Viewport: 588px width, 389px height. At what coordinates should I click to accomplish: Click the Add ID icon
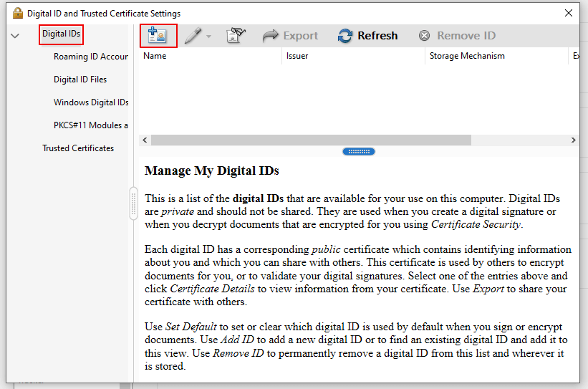[158, 36]
